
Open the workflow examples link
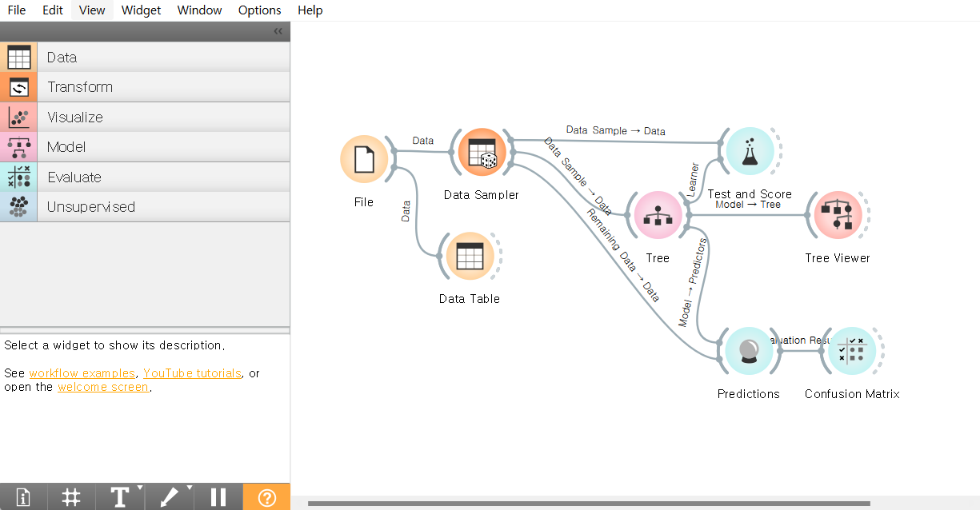click(x=82, y=373)
